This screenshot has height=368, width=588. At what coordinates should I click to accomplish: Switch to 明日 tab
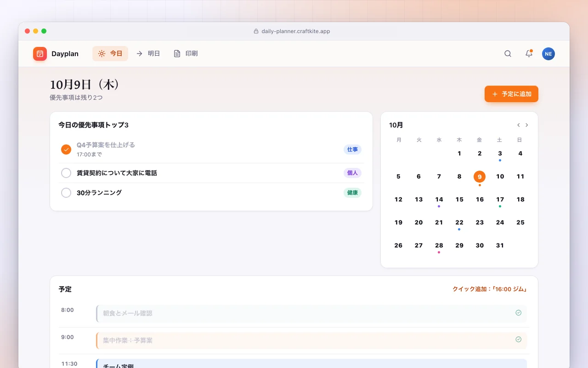point(148,53)
